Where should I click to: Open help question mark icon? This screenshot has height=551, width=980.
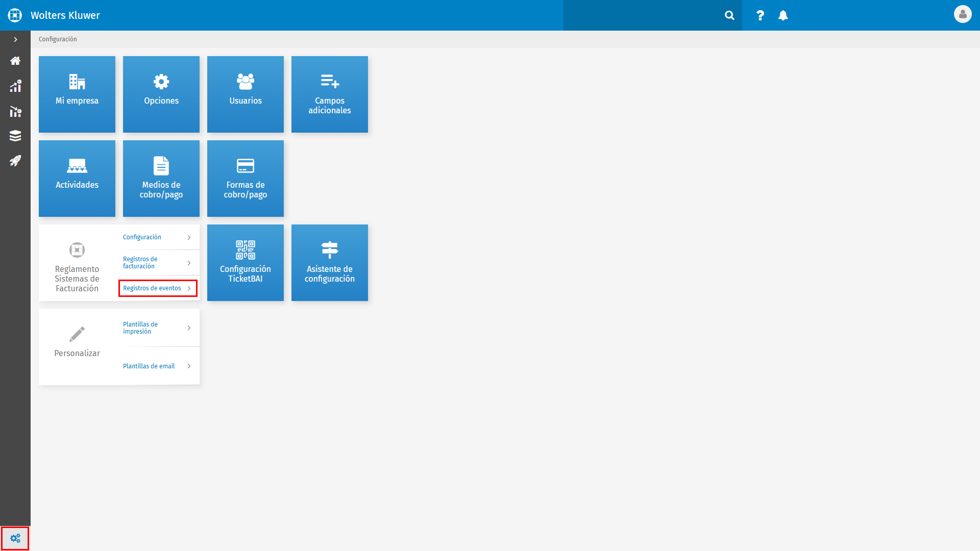click(760, 15)
